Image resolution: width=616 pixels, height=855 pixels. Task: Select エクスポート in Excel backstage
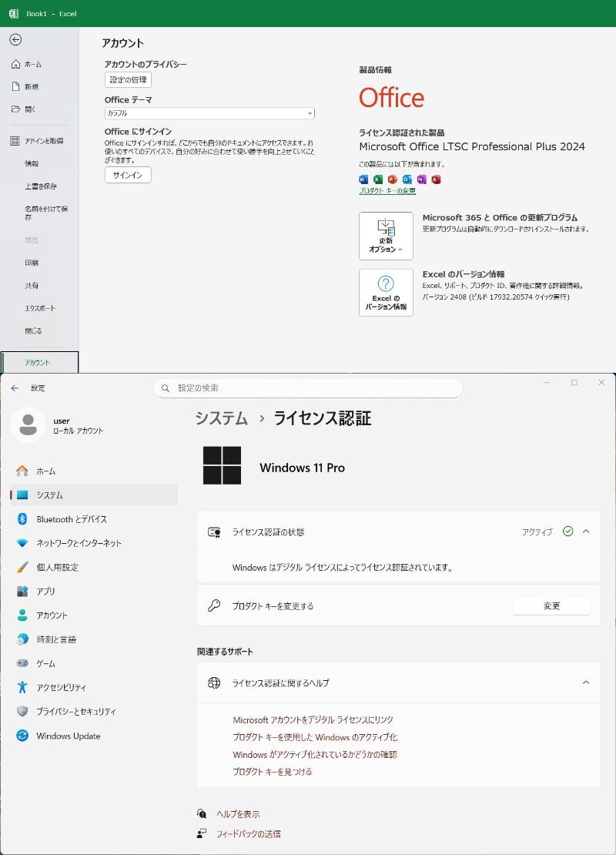(40, 308)
